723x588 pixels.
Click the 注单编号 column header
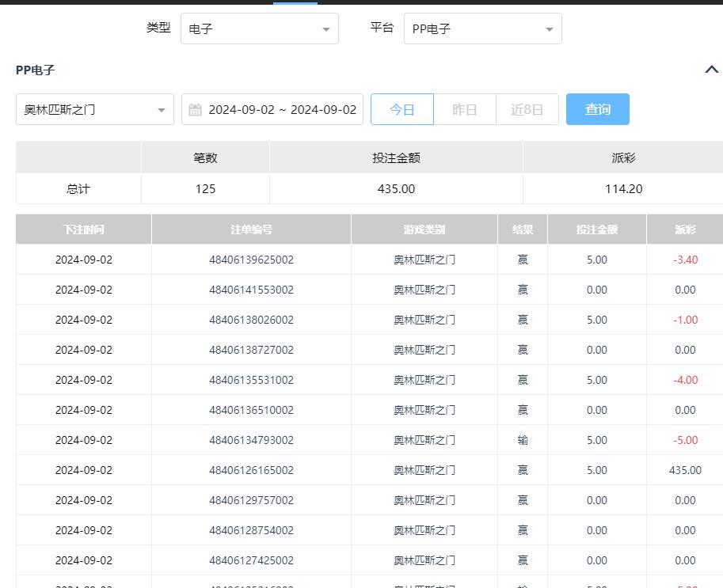coord(251,230)
